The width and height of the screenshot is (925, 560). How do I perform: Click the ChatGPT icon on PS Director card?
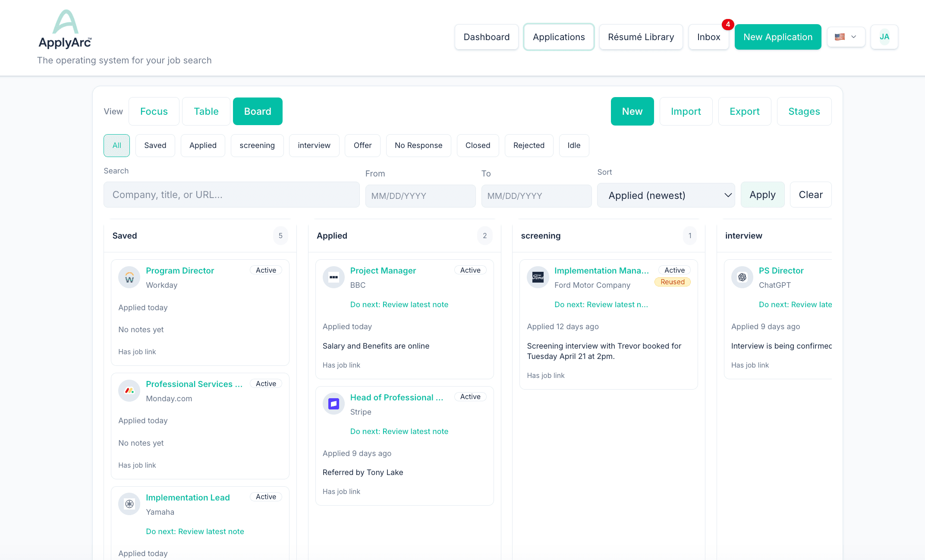(742, 277)
